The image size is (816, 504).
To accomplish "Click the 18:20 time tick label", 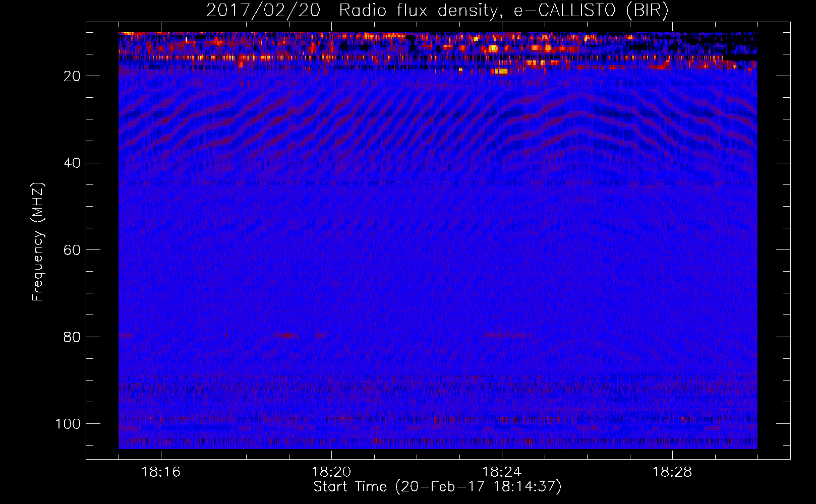I will click(331, 472).
